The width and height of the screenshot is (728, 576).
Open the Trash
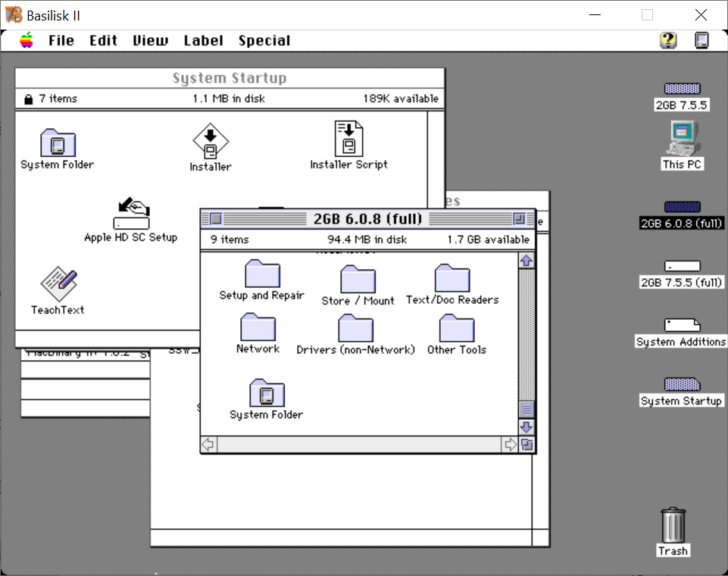[673, 524]
